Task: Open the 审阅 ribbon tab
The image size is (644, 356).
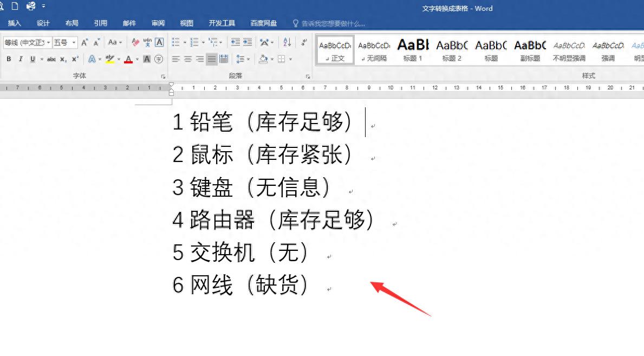Action: point(158,23)
